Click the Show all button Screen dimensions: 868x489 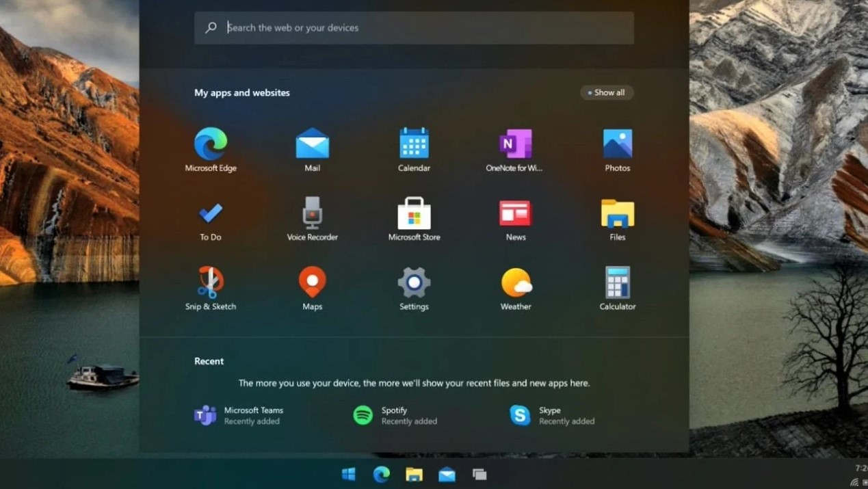click(x=607, y=92)
